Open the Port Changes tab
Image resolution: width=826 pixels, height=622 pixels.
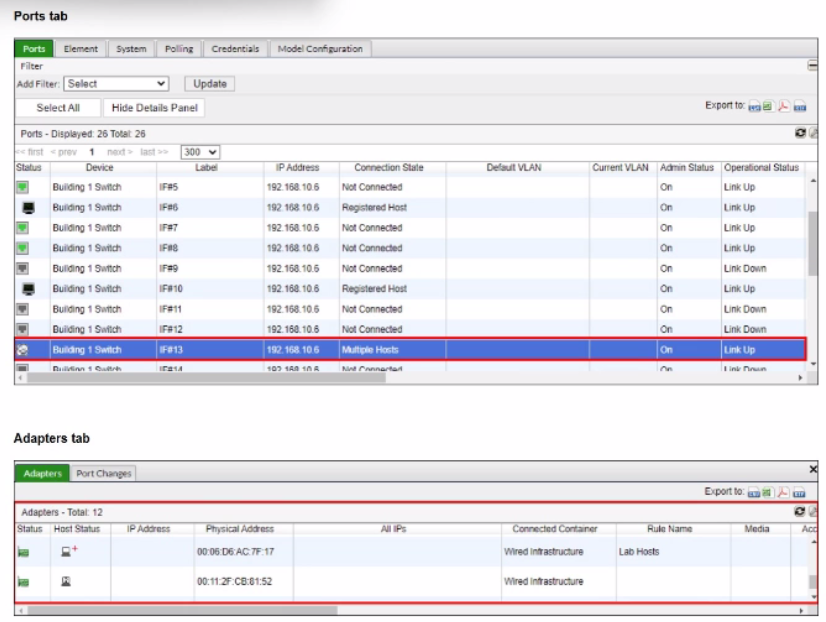pos(104,473)
